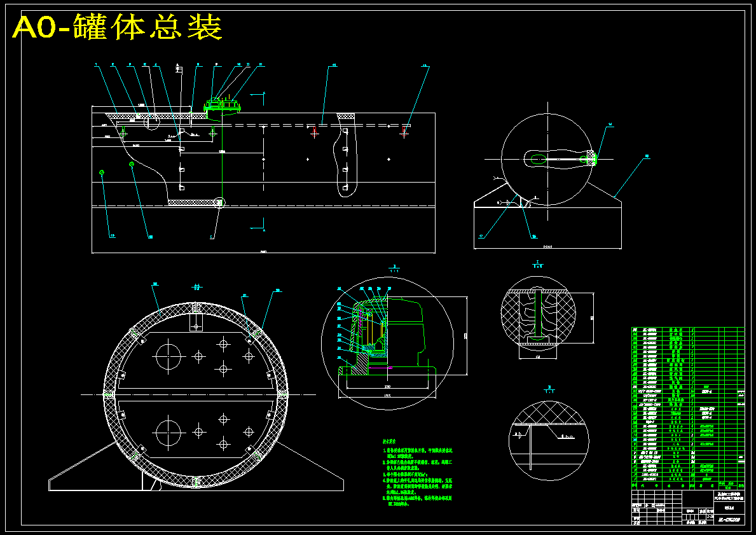Select the "330" dimension in the valve detail
This screenshot has width=756, height=535.
click(387, 386)
